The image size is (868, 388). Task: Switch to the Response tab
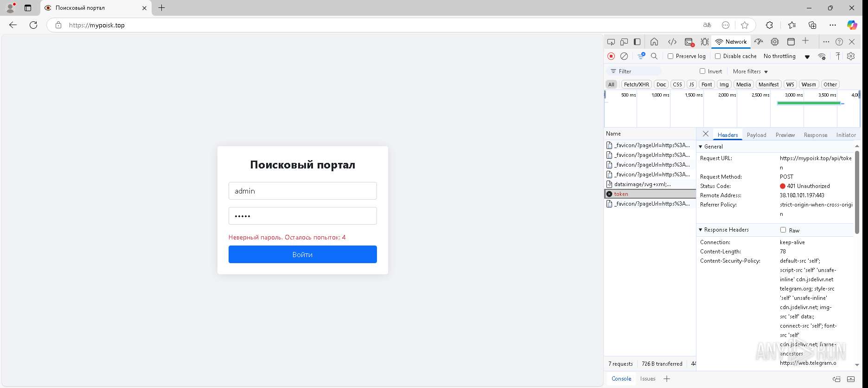coord(816,135)
